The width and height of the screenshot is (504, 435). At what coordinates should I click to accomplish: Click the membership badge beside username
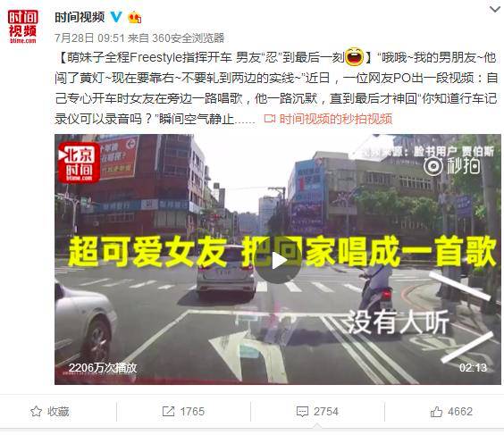[x=134, y=17]
